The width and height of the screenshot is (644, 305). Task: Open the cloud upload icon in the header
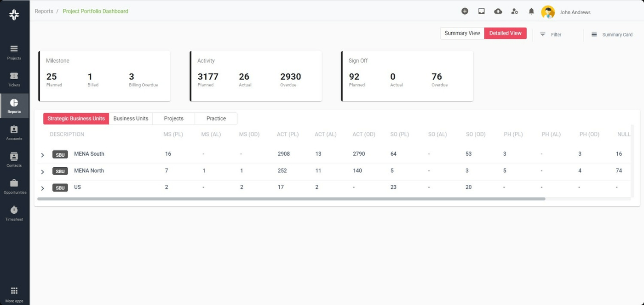[x=498, y=11]
